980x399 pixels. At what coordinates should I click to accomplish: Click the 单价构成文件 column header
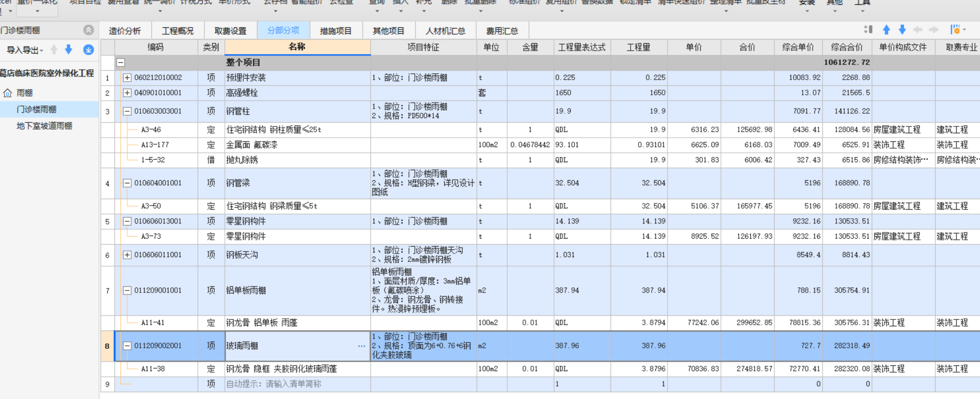[x=903, y=47]
